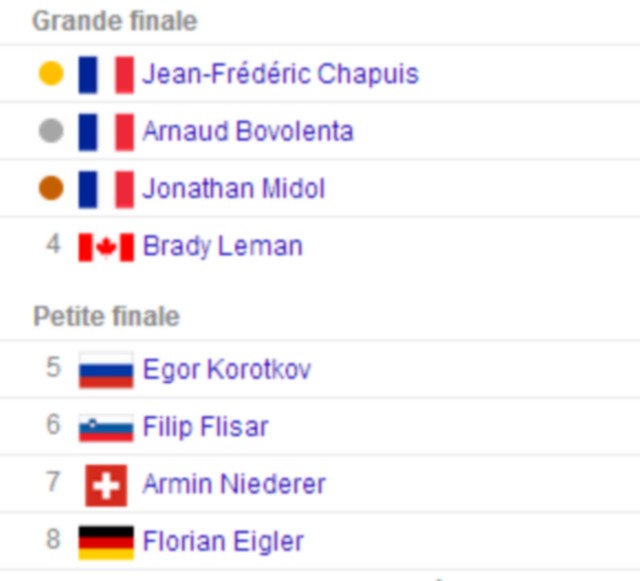Viewport: 640px width, 581px height.
Task: Click the German flag icon
Action: [106, 543]
